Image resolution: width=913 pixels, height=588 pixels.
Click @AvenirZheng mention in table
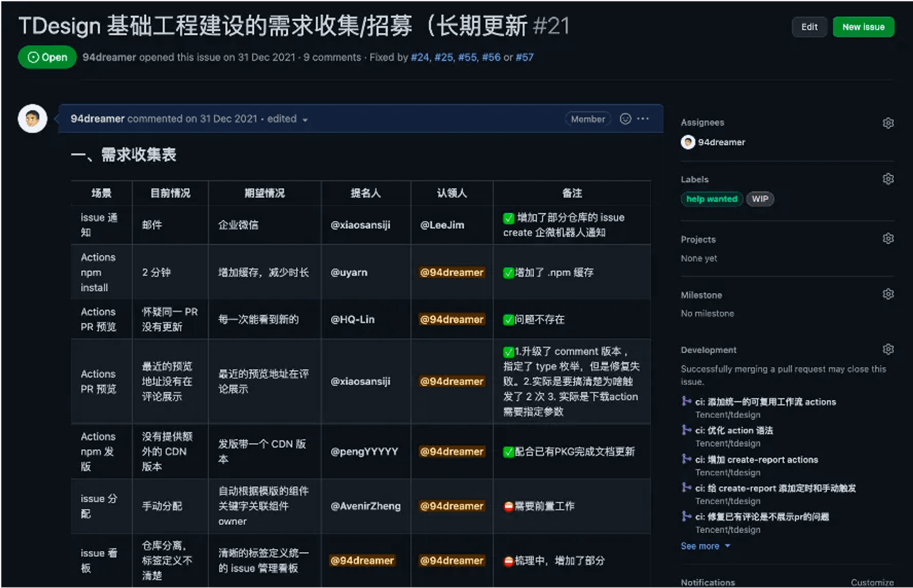coord(366,506)
